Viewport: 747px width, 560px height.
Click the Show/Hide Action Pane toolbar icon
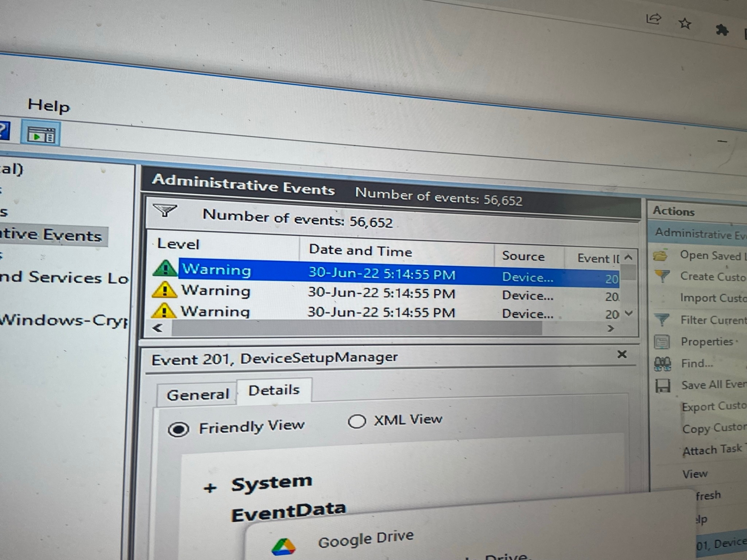point(41,135)
